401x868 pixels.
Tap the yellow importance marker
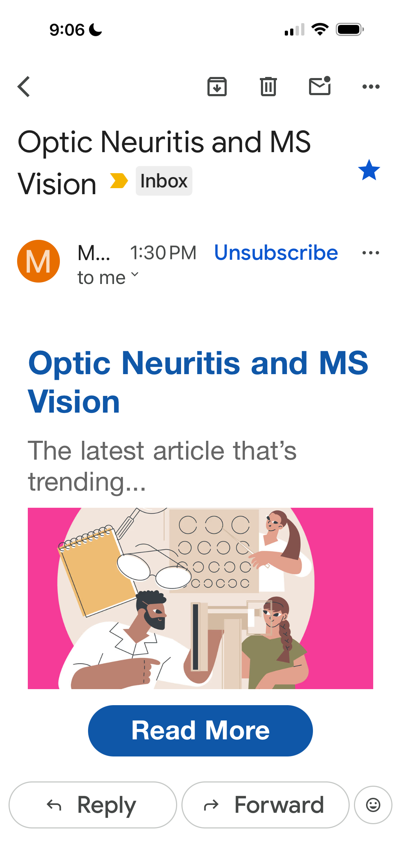(119, 181)
